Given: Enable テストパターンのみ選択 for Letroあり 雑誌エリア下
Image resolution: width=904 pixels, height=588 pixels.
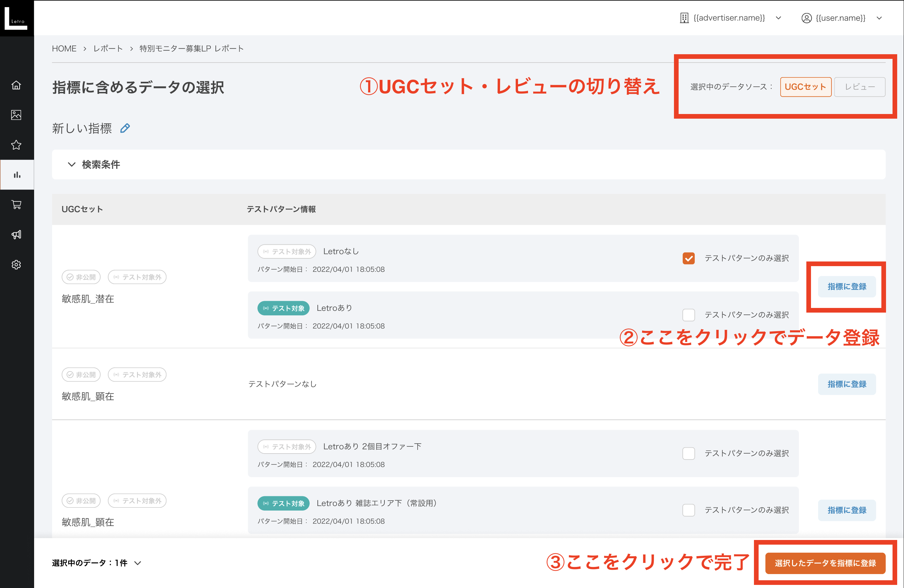Looking at the screenshot, I should [689, 510].
